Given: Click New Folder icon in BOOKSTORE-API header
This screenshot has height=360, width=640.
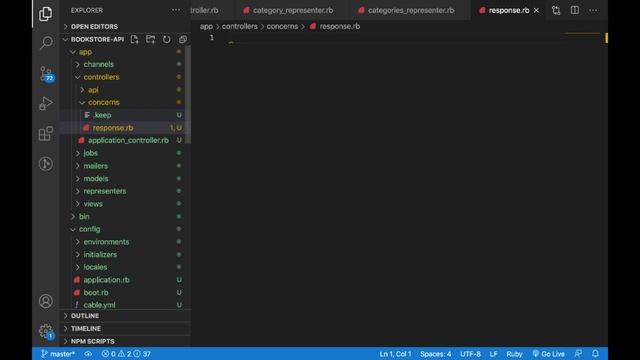Looking at the screenshot, I should pyautogui.click(x=151, y=39).
